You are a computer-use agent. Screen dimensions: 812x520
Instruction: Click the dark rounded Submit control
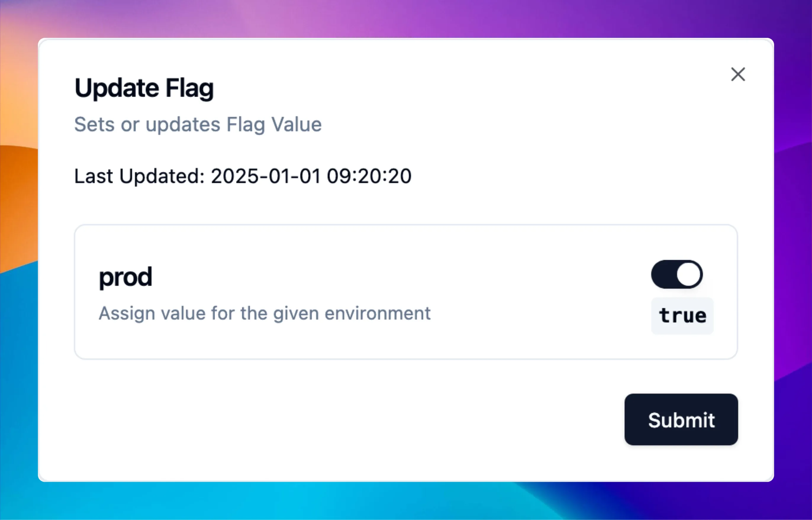coord(681,420)
